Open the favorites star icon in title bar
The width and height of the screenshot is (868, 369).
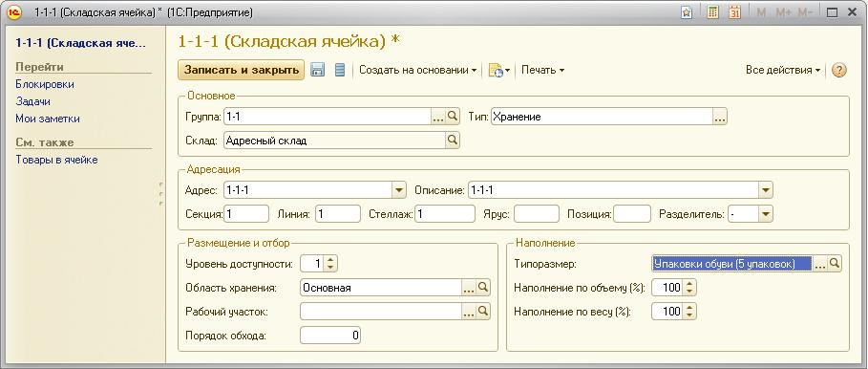pyautogui.click(x=687, y=12)
